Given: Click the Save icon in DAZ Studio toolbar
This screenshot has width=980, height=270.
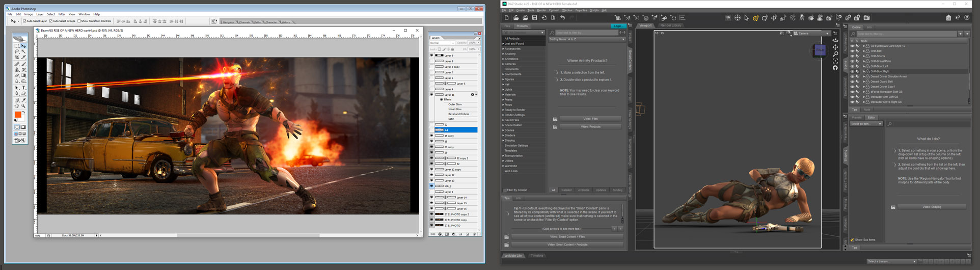Looking at the screenshot, I should 534,18.
